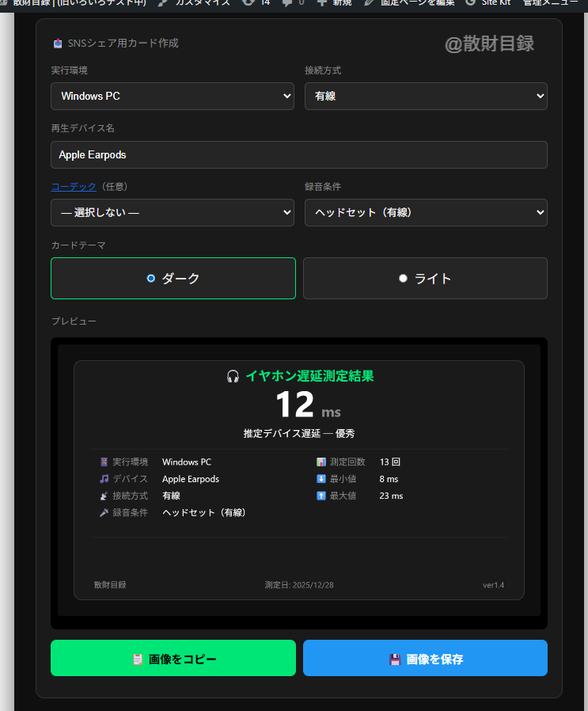Click the green 画像をコピー button

coord(173,658)
